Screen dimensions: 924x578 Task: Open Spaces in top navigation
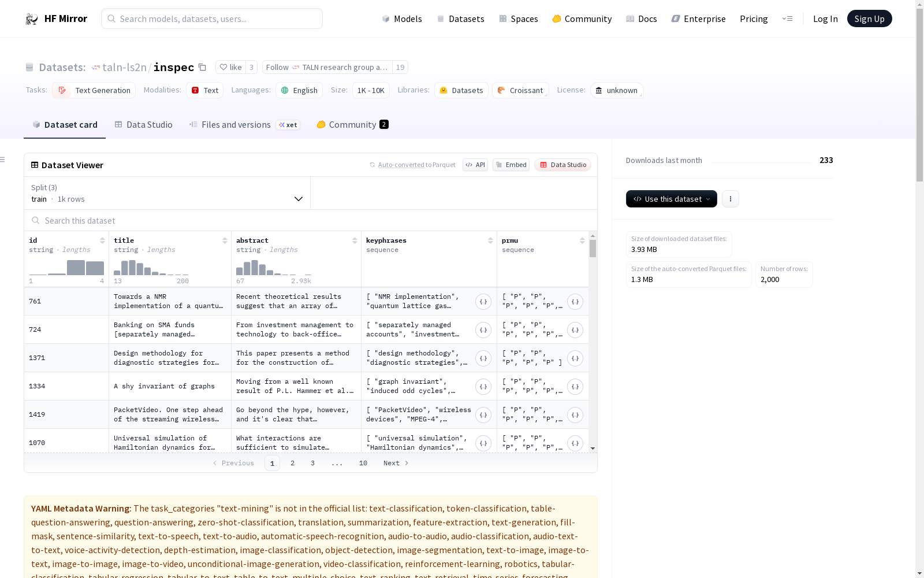pos(519,18)
